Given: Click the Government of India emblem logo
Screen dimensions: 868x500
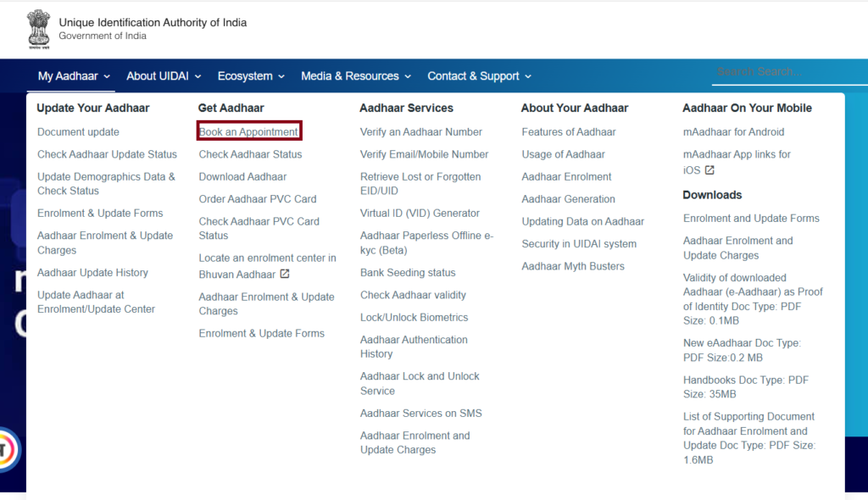Looking at the screenshot, I should pyautogui.click(x=39, y=30).
